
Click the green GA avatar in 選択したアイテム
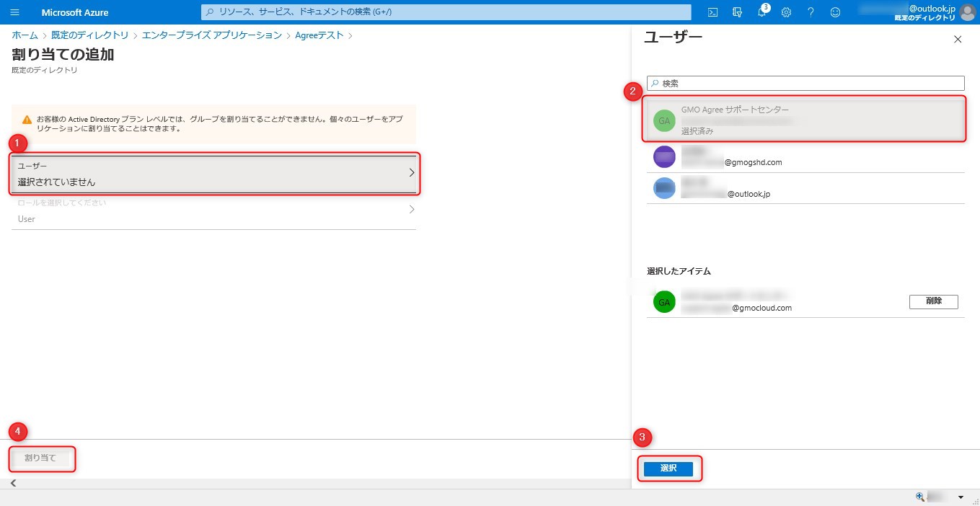pos(664,302)
